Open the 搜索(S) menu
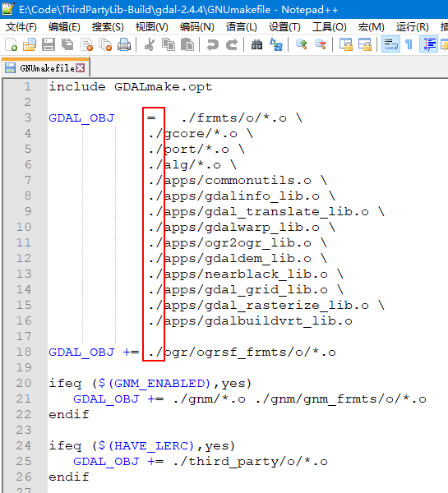The width and height of the screenshot is (448, 493). (108, 27)
